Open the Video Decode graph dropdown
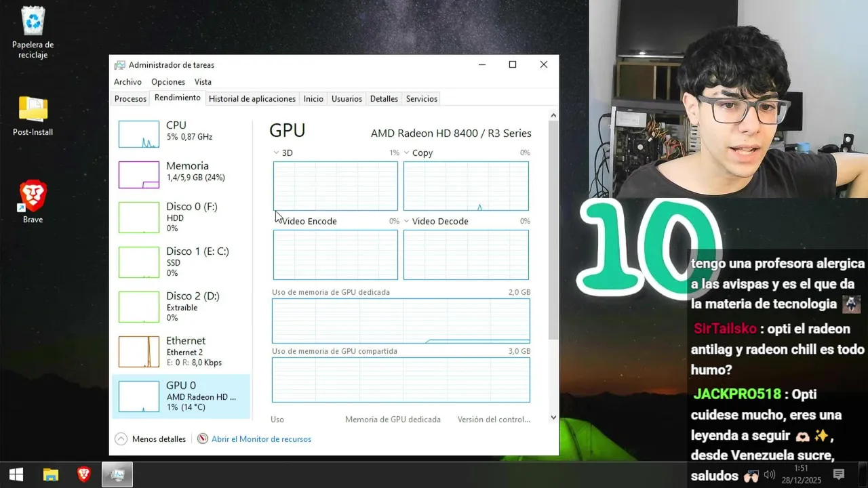Viewport: 868px width, 488px height. 406,222
